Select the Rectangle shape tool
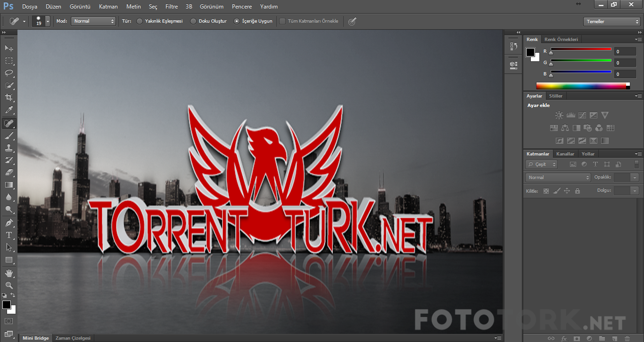Viewport: 644px width, 342px height. (x=9, y=260)
